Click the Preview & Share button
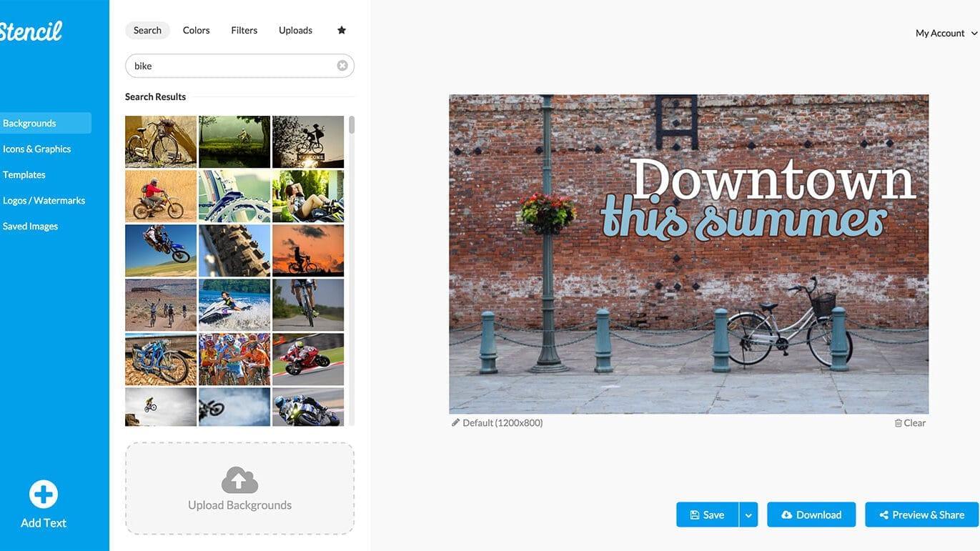The width and height of the screenshot is (980, 551). click(x=922, y=515)
